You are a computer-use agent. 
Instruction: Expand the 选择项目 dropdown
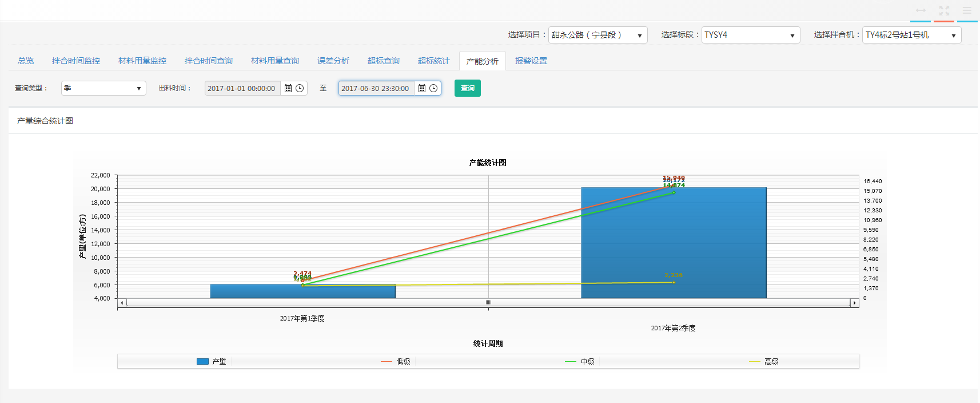point(597,35)
